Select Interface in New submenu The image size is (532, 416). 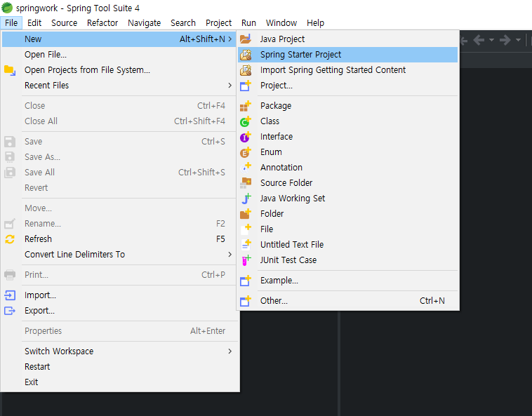tap(348, 137)
